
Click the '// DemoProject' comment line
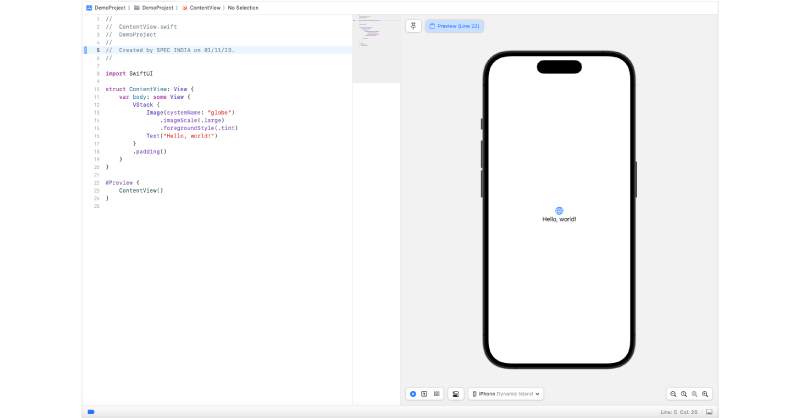click(x=131, y=35)
